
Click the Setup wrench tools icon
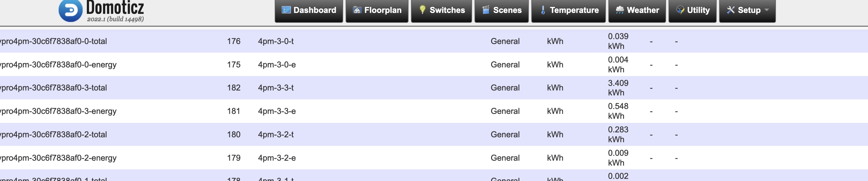(x=730, y=10)
